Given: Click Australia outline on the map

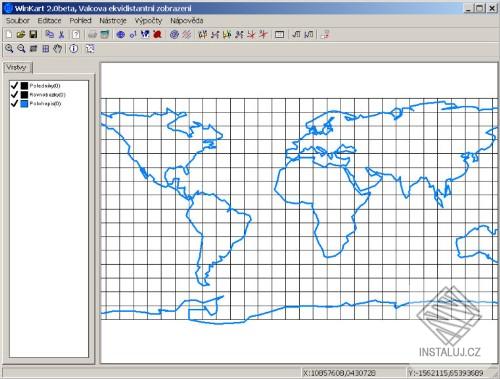Looking at the screenshot, I should pyautogui.click(x=477, y=243).
